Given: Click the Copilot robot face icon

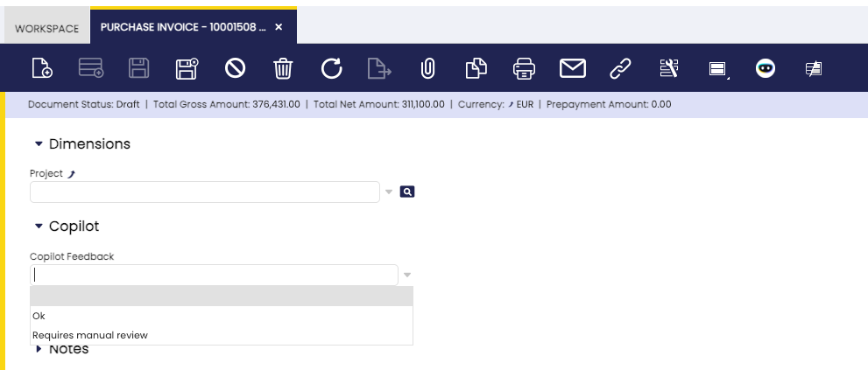Looking at the screenshot, I should click(766, 68).
